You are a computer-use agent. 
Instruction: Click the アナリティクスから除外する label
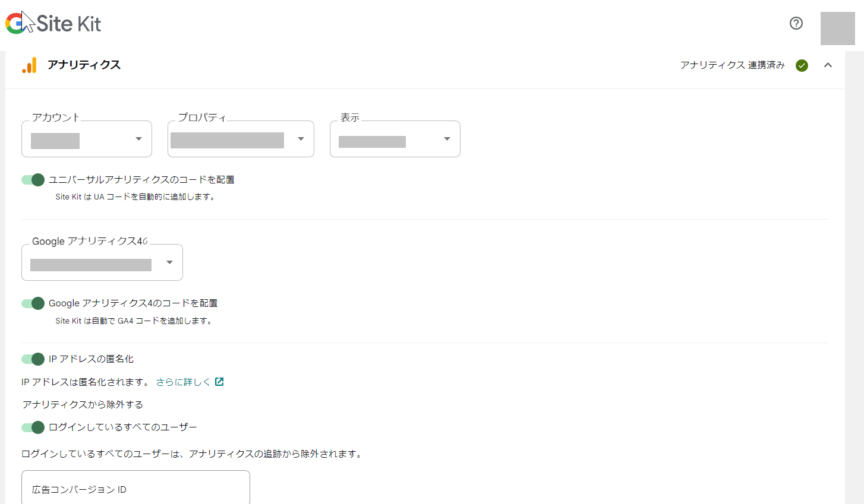pyautogui.click(x=83, y=405)
